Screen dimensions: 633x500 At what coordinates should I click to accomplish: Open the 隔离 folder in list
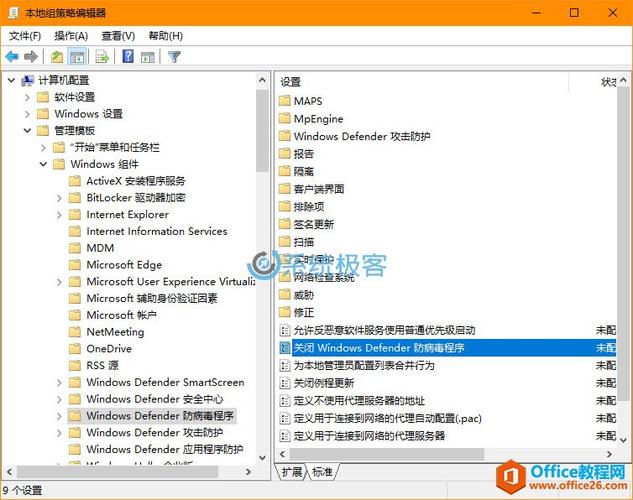304,172
